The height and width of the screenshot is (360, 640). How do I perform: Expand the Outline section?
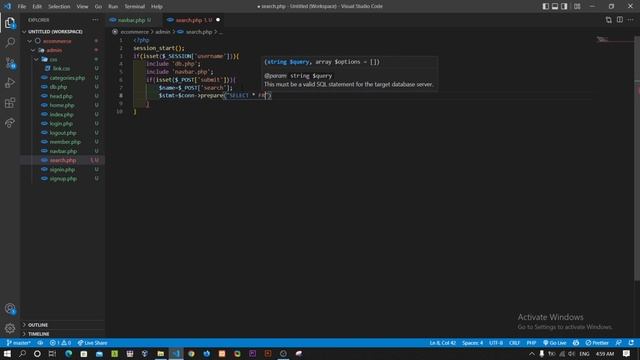(x=38, y=324)
